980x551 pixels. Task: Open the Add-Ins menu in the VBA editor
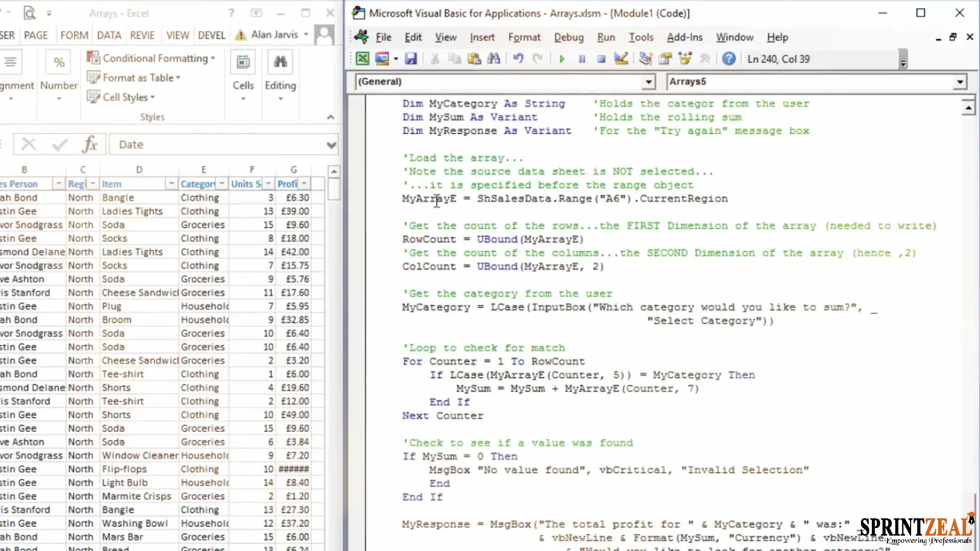684,37
